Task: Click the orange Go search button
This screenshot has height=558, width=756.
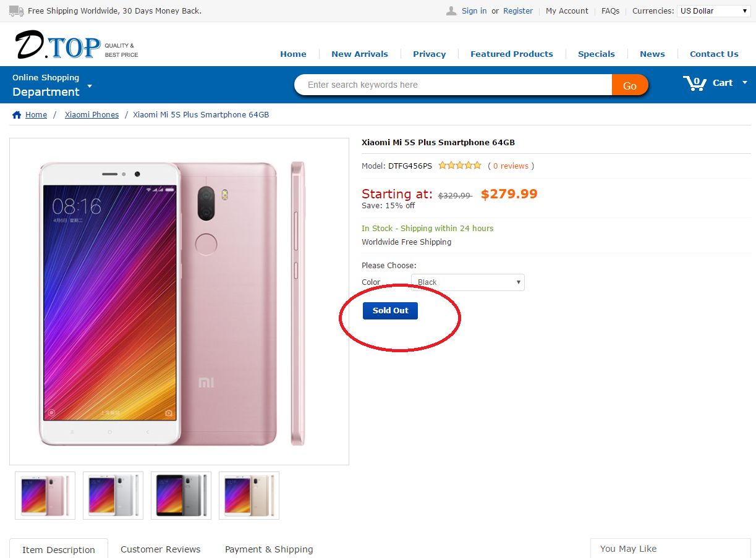Action: coord(629,85)
